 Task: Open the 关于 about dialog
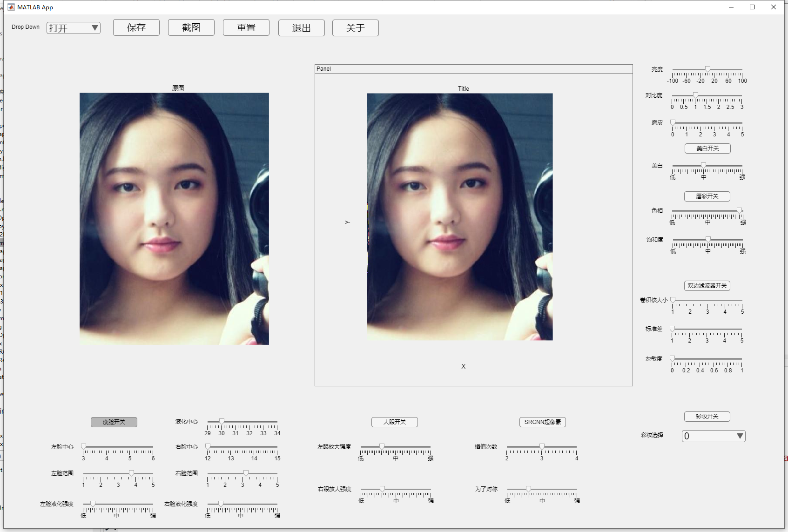(x=356, y=28)
